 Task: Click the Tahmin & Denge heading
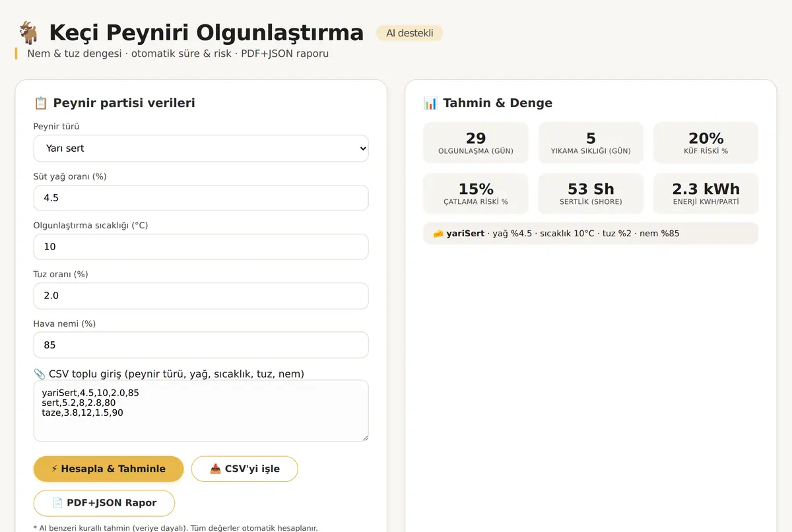point(498,103)
